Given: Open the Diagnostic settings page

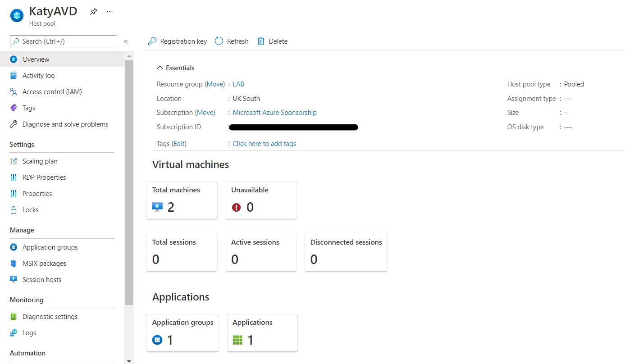Looking at the screenshot, I should [x=49, y=316].
